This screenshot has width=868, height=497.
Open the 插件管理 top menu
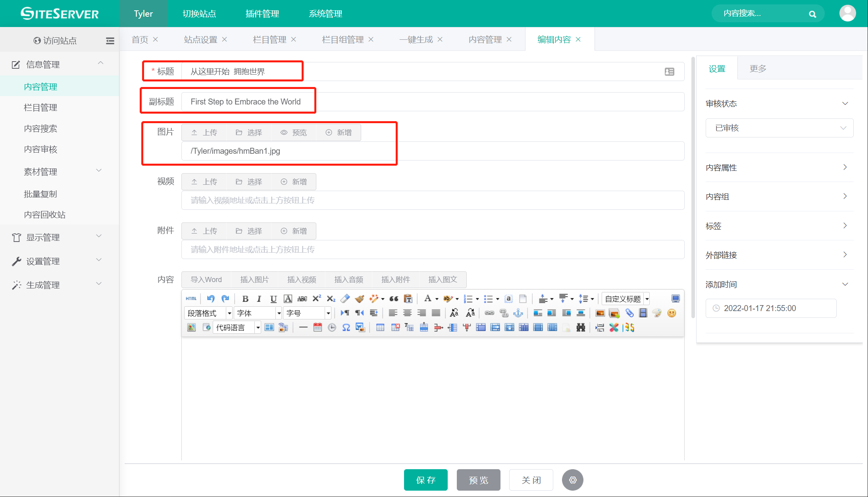pyautogui.click(x=262, y=14)
